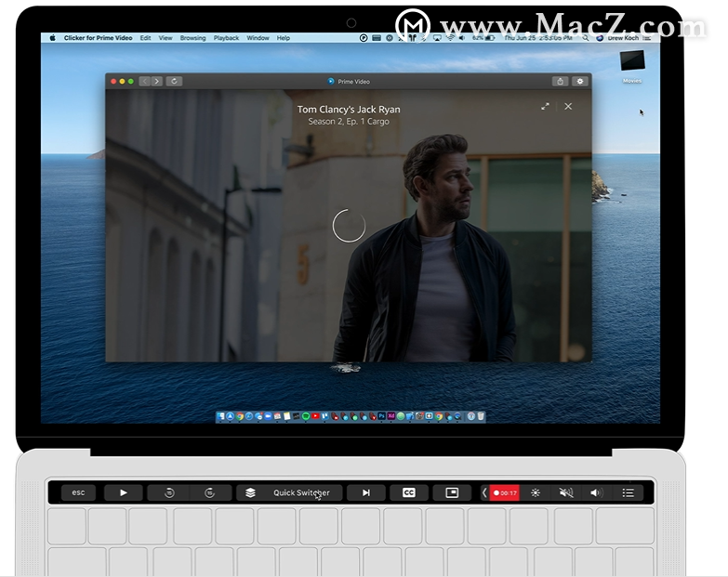Image resolution: width=728 pixels, height=577 pixels.
Task: Click the Thu Jun 25 clock
Action: click(x=537, y=38)
